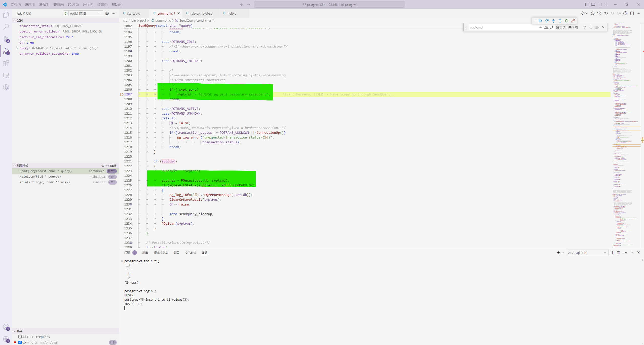This screenshot has height=345, width=644.
Task: Open the 运行(R) menu
Action: point(88,5)
